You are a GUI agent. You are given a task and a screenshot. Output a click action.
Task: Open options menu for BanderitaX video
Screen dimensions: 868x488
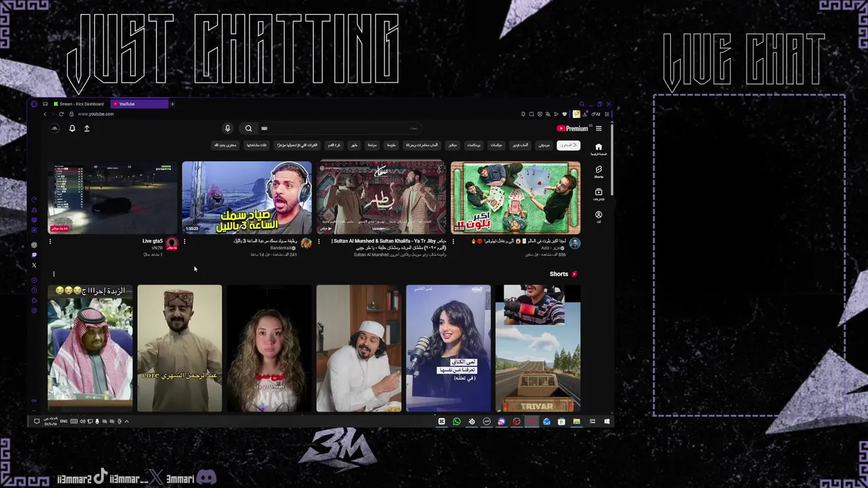click(184, 242)
